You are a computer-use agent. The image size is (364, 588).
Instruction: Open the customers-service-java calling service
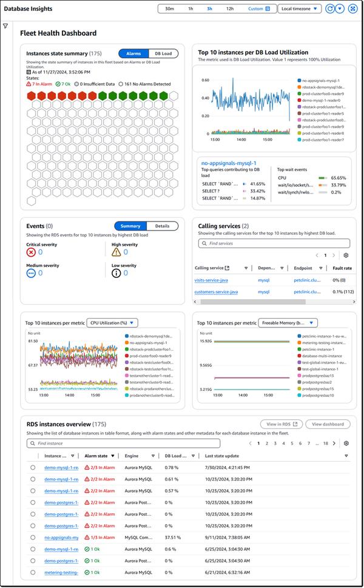click(x=216, y=292)
